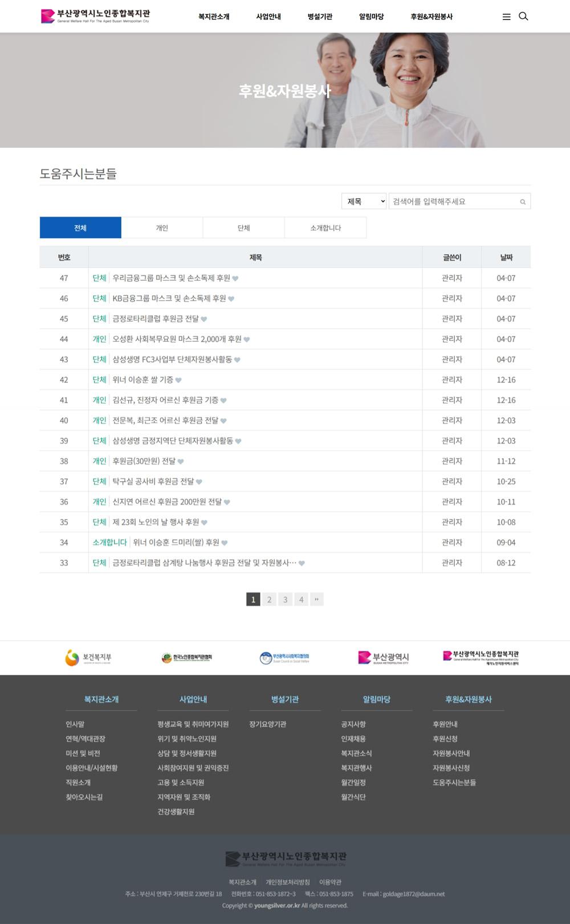Open post KB금융그룹 마스크 및 손소독제 후원
Image resolution: width=570 pixels, height=924 pixels.
click(169, 298)
